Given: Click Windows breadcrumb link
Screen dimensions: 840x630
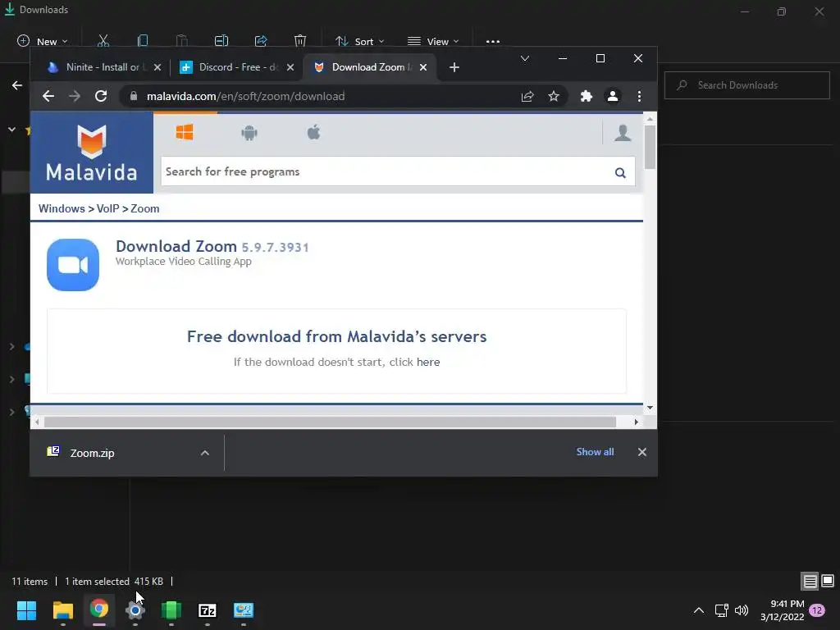Looking at the screenshot, I should coord(62,209).
